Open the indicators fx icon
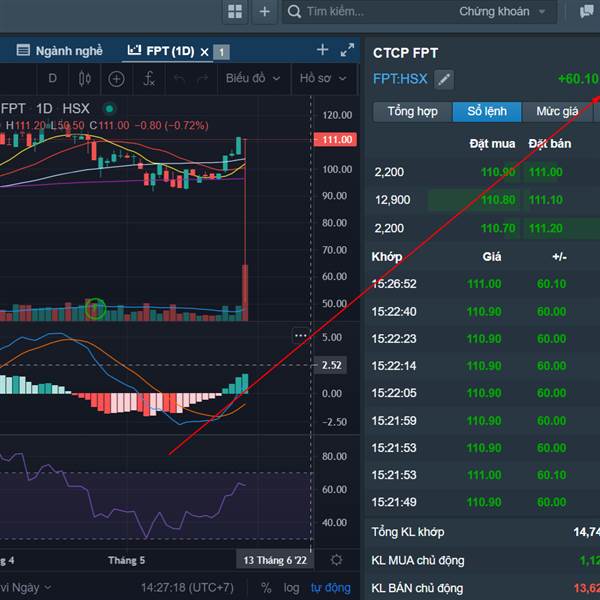 click(148, 79)
